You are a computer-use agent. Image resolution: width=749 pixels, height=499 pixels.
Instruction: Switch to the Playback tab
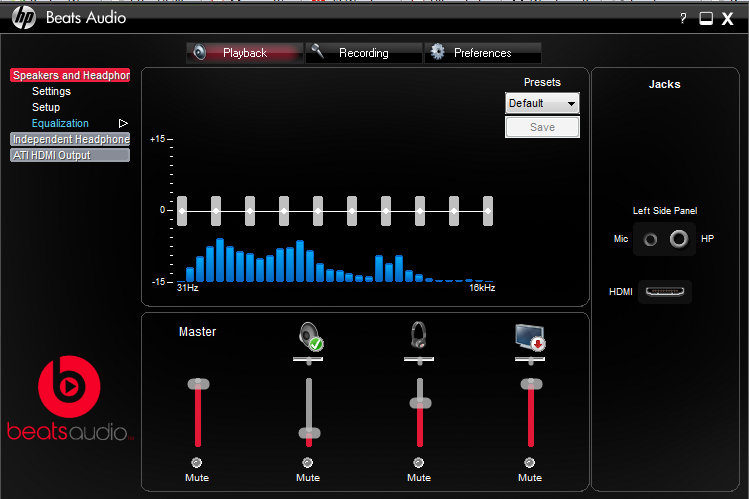pos(245,53)
